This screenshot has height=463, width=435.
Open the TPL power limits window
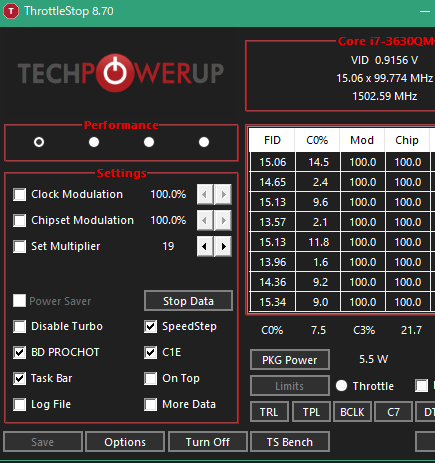pyautogui.click(x=311, y=412)
